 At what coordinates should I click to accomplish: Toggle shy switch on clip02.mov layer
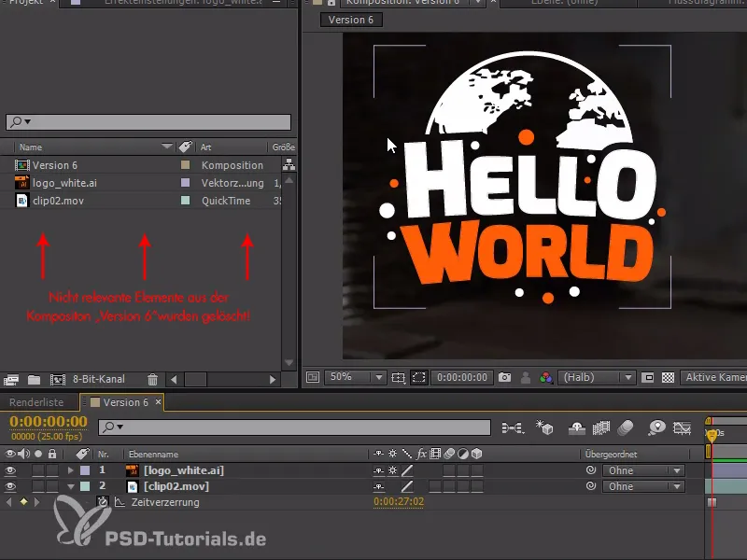point(379,486)
